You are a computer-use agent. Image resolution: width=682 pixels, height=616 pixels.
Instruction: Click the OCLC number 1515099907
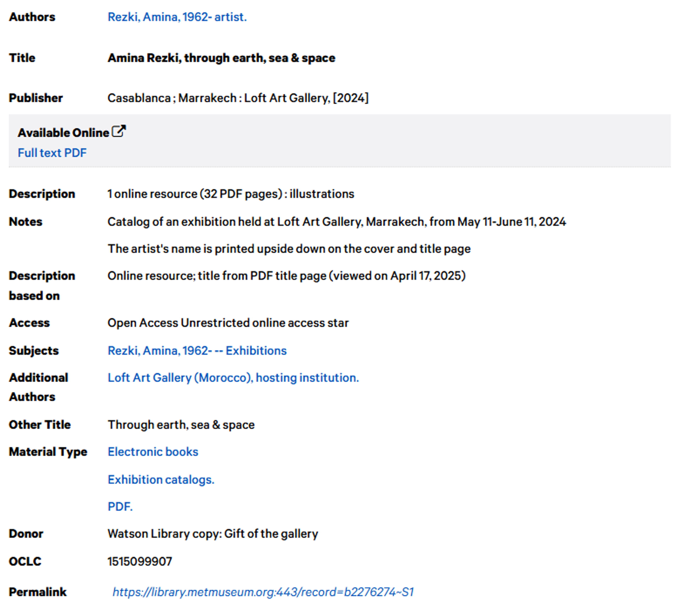click(x=139, y=561)
